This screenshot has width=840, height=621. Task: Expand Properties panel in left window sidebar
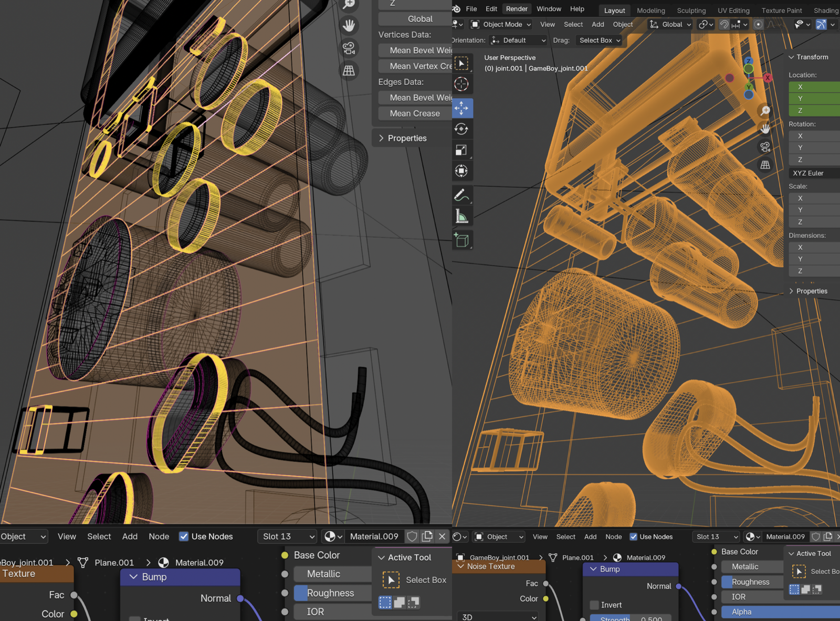click(x=403, y=138)
